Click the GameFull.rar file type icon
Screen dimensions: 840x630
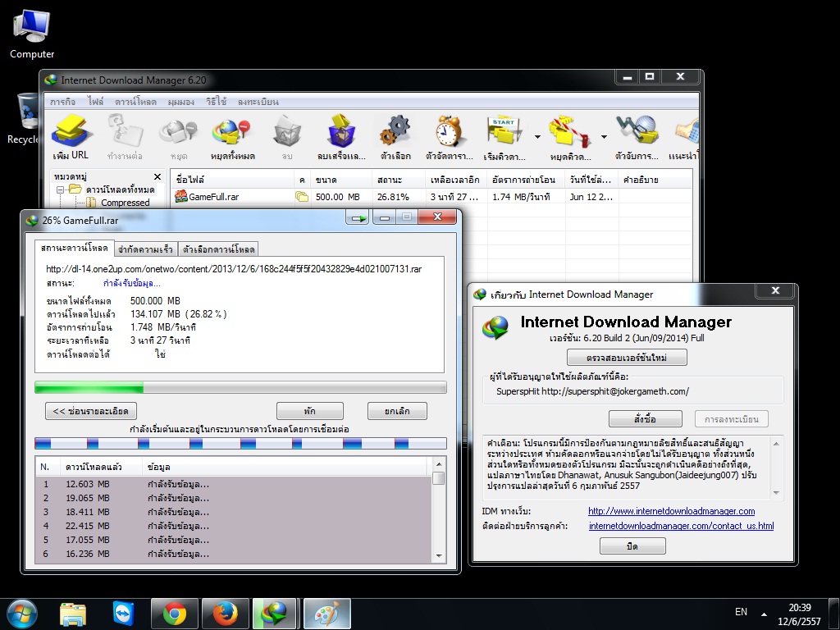(181, 197)
